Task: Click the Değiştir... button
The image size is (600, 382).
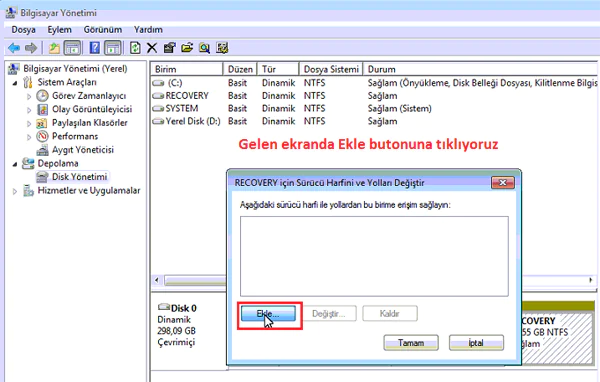Action: tap(329, 313)
